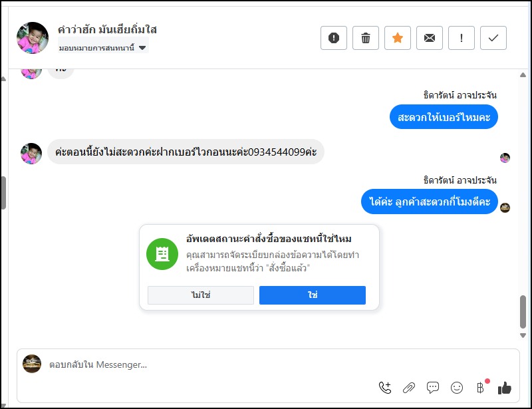
Task: Open customer profile picture in header
Action: coord(33,38)
